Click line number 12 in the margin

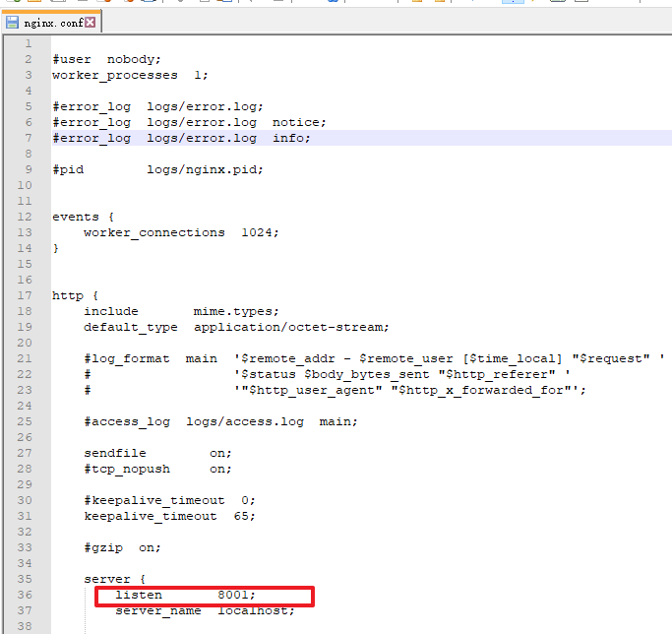coord(25,217)
